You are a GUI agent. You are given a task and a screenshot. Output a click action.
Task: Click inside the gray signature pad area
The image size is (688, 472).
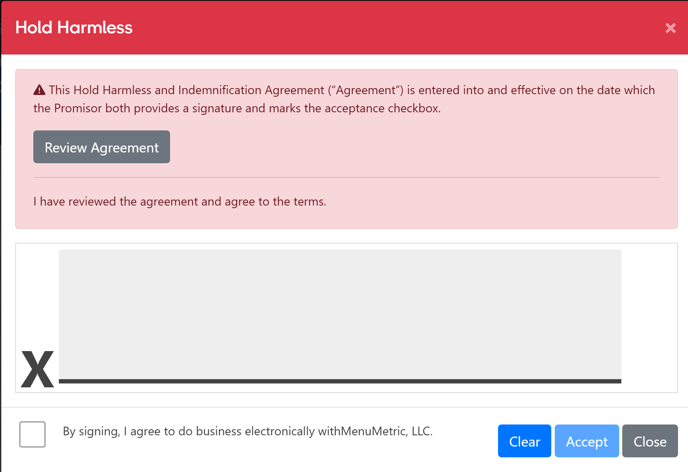pyautogui.click(x=340, y=314)
